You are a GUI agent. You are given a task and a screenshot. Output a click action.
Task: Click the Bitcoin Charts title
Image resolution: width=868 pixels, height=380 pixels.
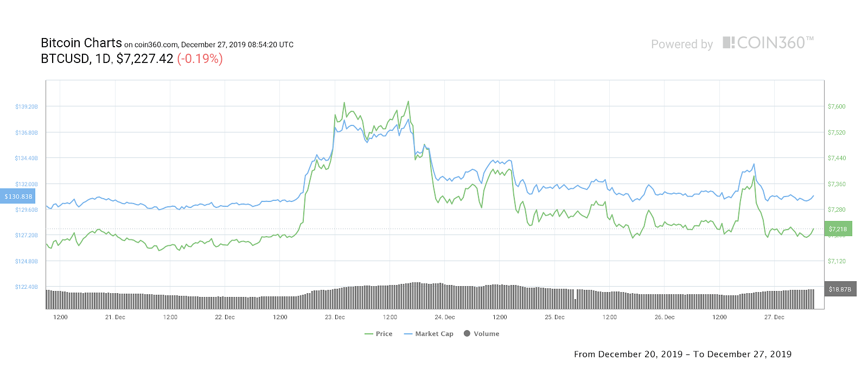point(81,43)
